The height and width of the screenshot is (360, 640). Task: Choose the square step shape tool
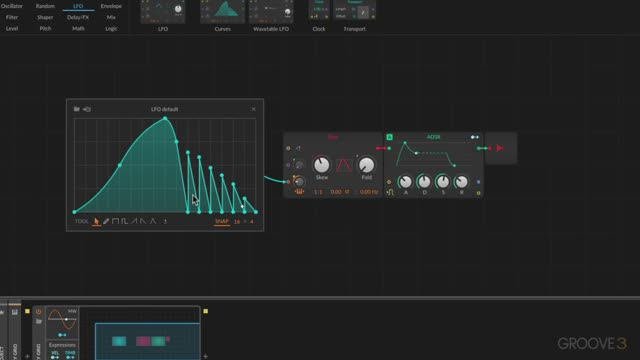pyautogui.click(x=115, y=221)
